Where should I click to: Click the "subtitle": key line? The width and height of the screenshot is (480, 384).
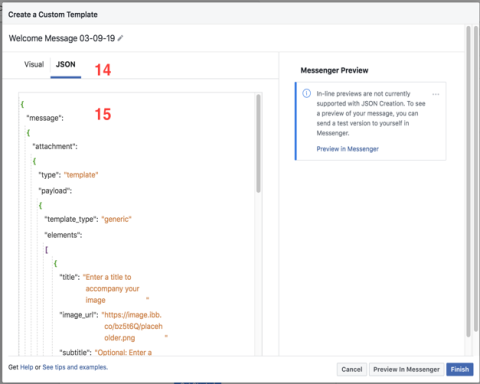pyautogui.click(x=75, y=352)
